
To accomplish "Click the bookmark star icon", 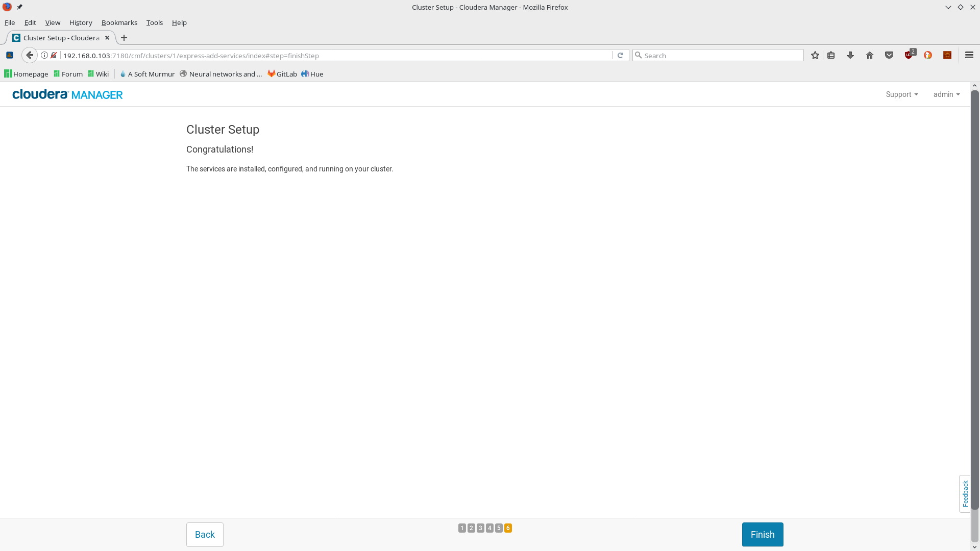I will [x=815, y=55].
